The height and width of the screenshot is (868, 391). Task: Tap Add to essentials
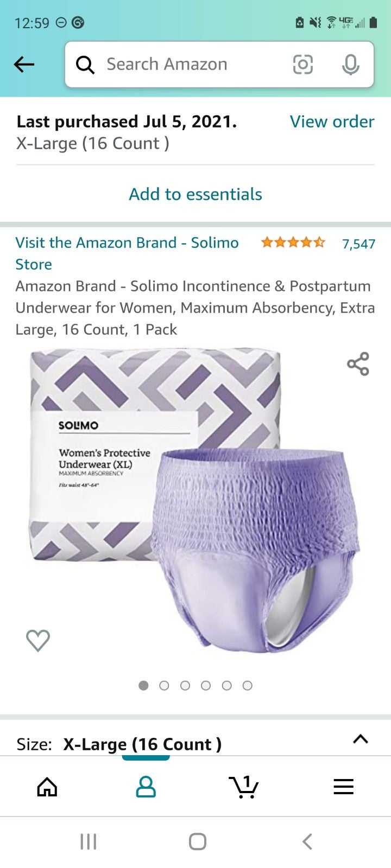pyautogui.click(x=195, y=194)
